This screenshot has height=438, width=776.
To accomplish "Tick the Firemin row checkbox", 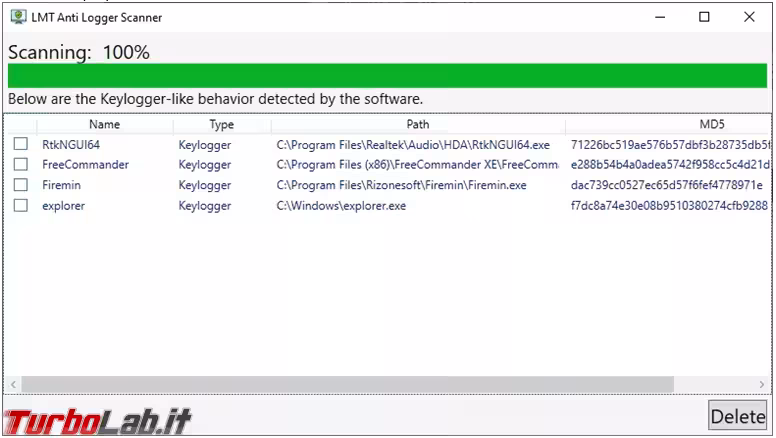I will tap(21, 185).
